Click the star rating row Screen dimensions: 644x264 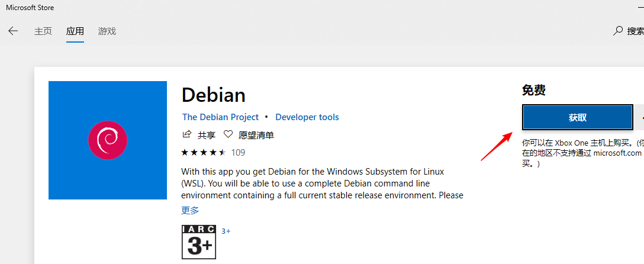(204, 153)
